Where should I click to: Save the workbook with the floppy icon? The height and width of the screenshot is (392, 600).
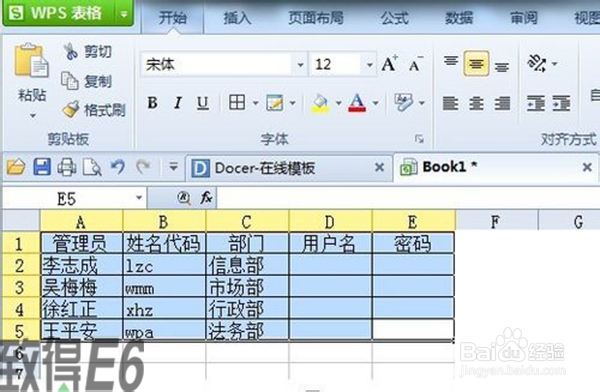tap(42, 167)
